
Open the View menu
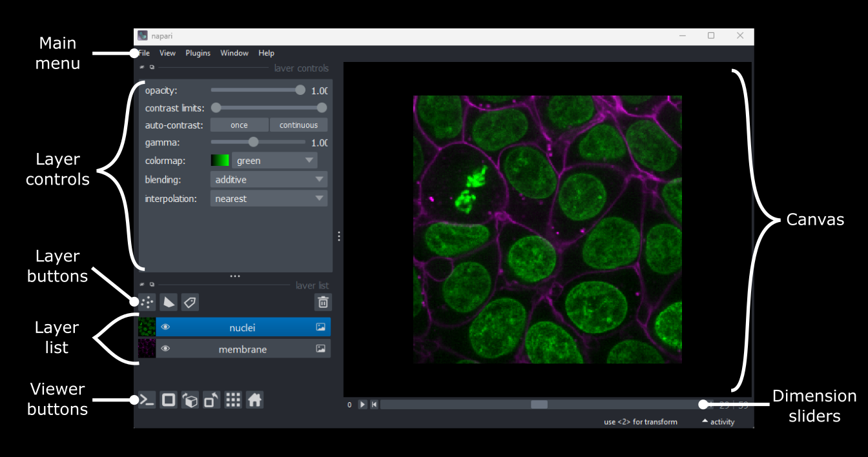(167, 53)
